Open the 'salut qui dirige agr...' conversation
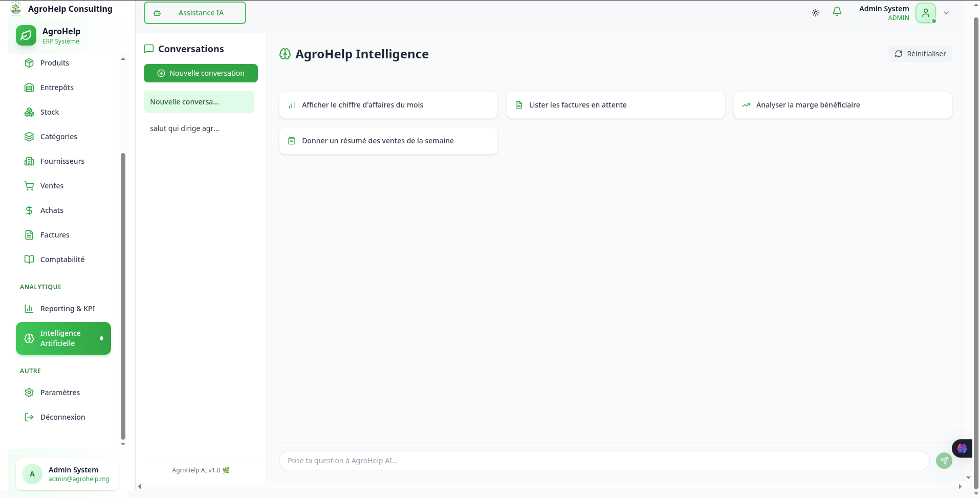 coord(184,128)
